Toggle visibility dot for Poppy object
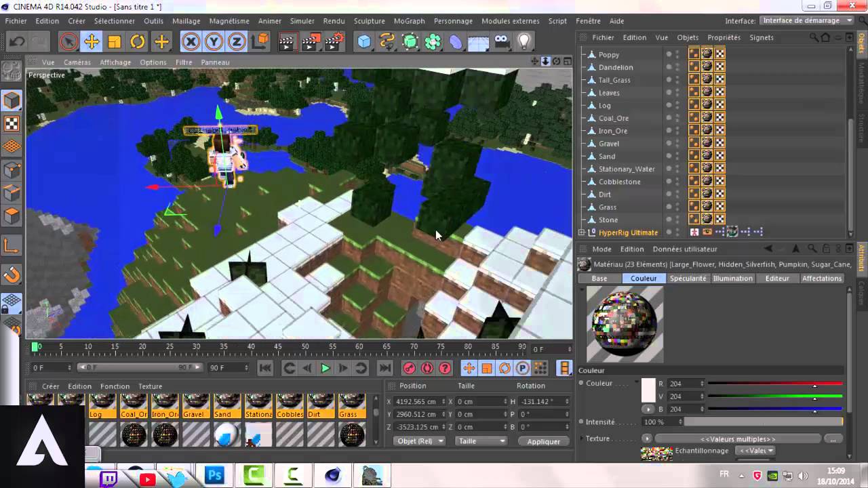Viewport: 868px width, 488px height. pos(669,54)
